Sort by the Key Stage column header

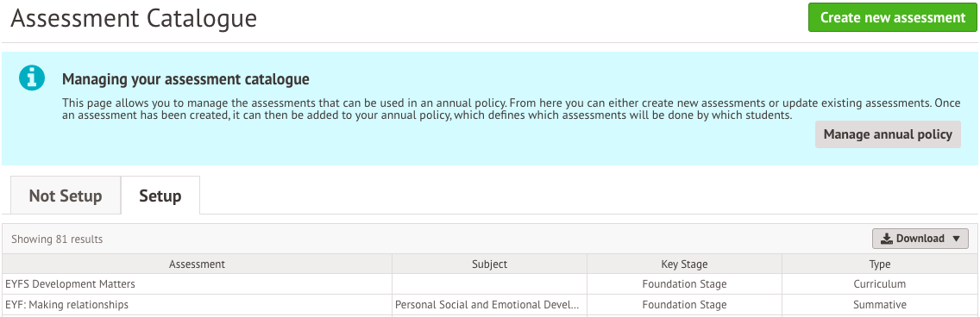[684, 264]
